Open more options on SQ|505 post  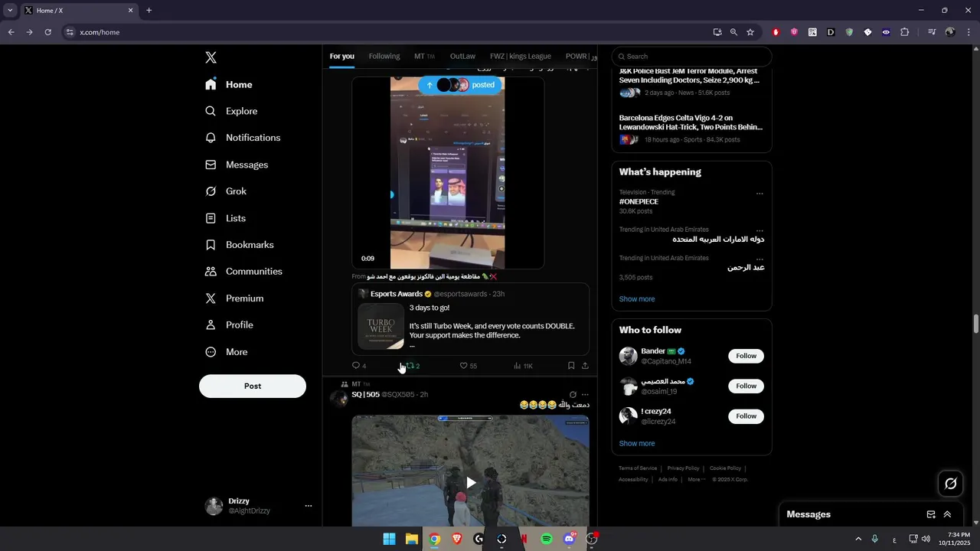tap(585, 395)
